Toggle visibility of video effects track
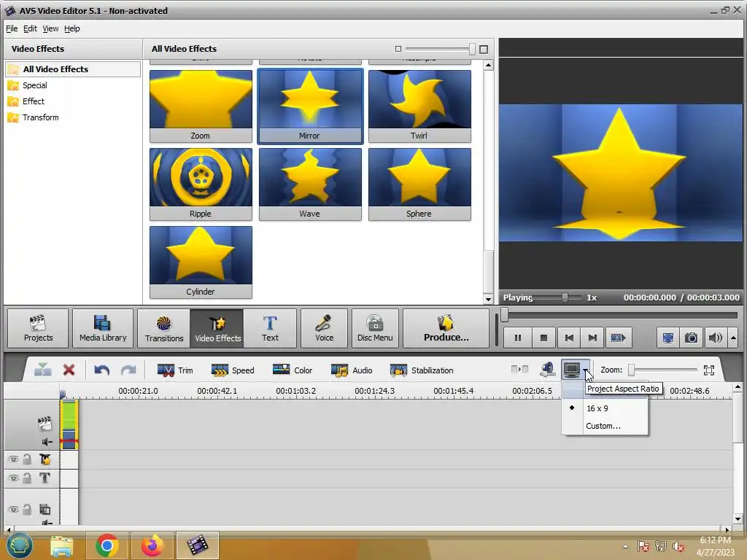Image resolution: width=747 pixels, height=560 pixels. [13, 459]
